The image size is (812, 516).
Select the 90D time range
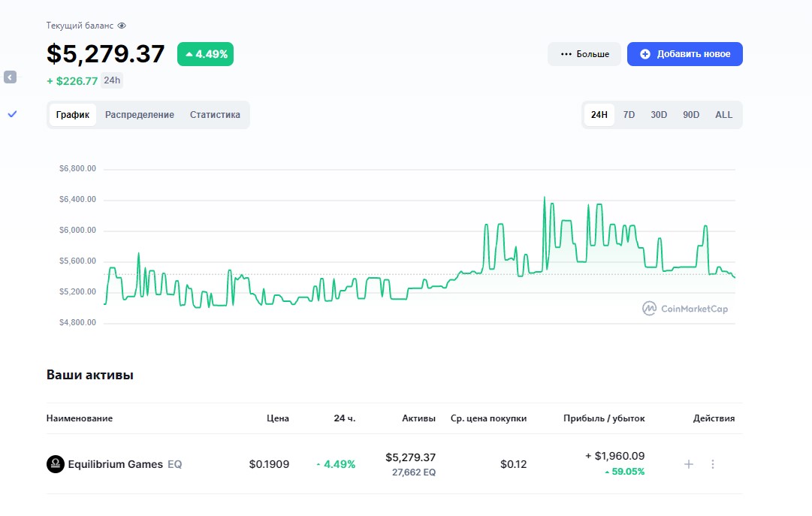(691, 114)
